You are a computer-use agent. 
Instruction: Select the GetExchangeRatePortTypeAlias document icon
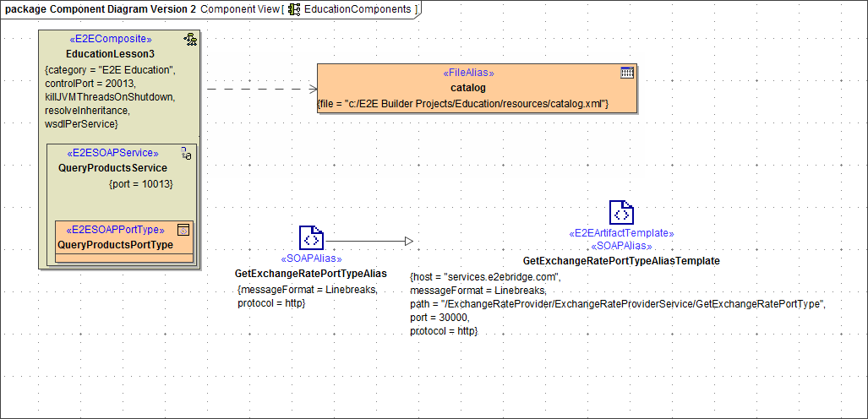coord(311,238)
